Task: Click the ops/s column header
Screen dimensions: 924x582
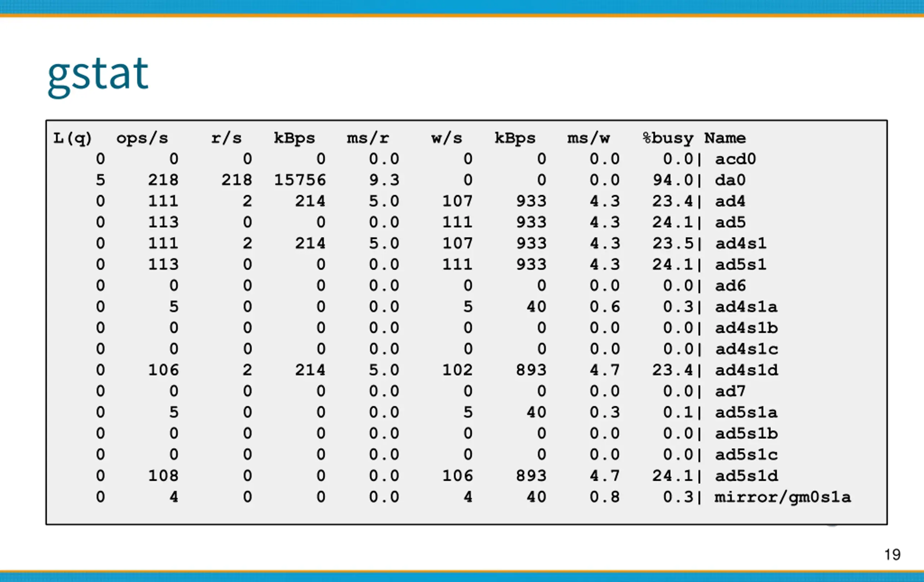Action: point(142,139)
